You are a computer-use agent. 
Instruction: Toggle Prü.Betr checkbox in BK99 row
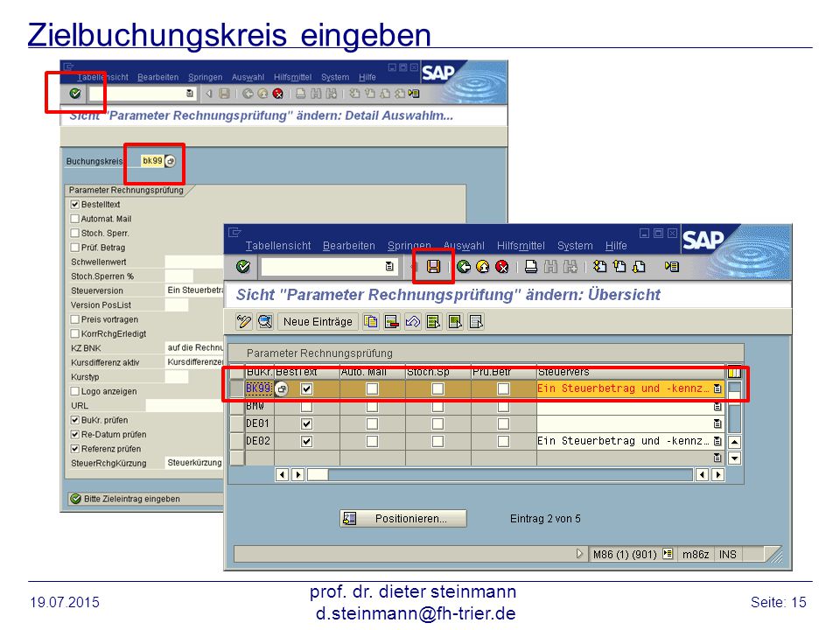pos(503,388)
